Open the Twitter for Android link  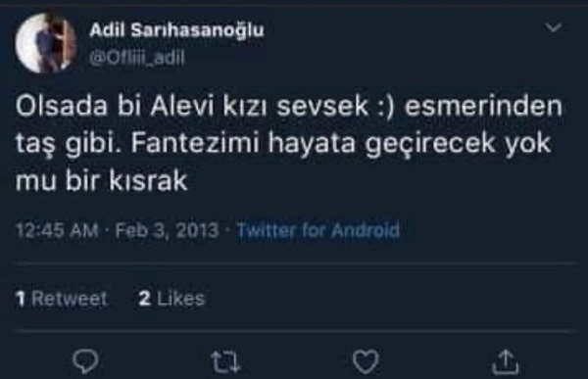coord(318,230)
